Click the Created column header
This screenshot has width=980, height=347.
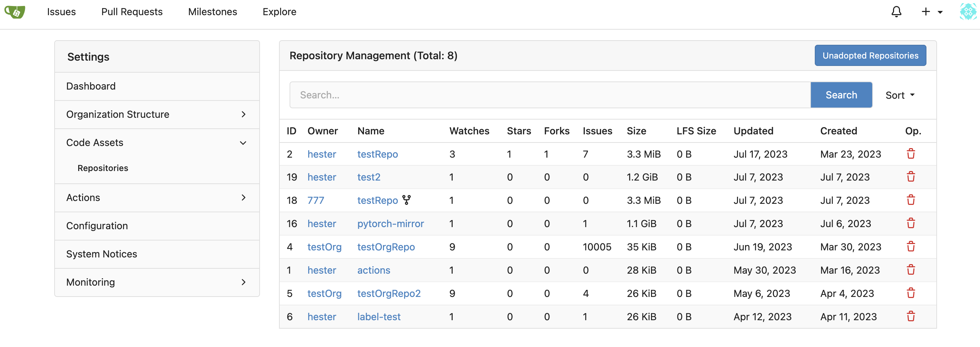(x=838, y=131)
